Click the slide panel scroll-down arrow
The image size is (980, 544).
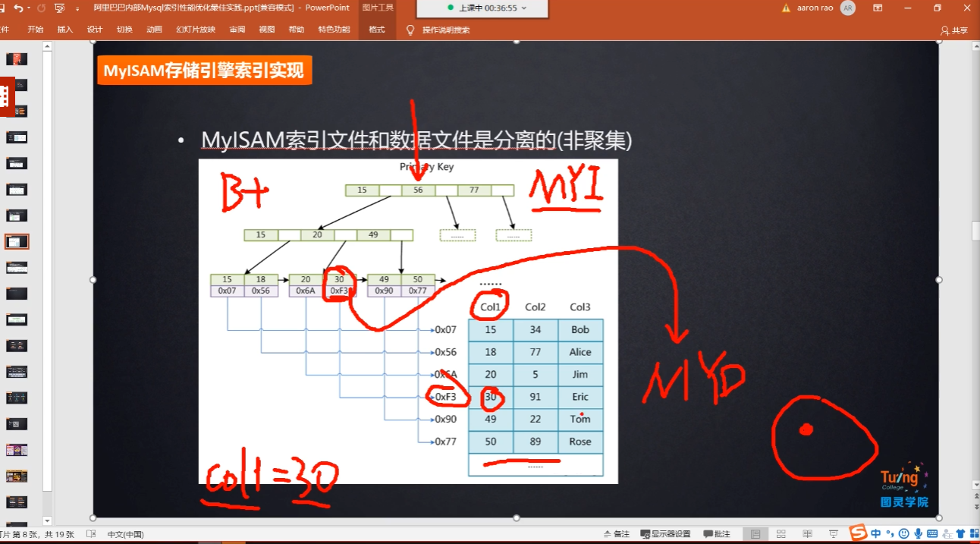pos(47,521)
